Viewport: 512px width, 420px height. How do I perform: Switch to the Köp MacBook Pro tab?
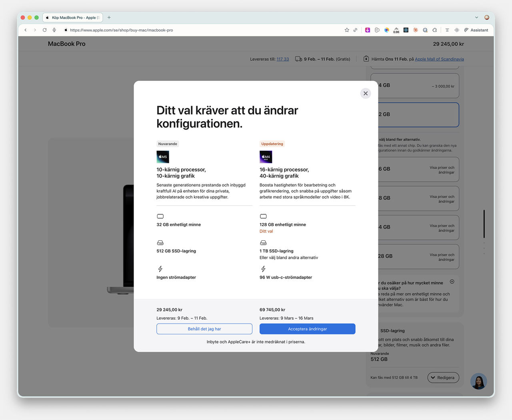72,17
